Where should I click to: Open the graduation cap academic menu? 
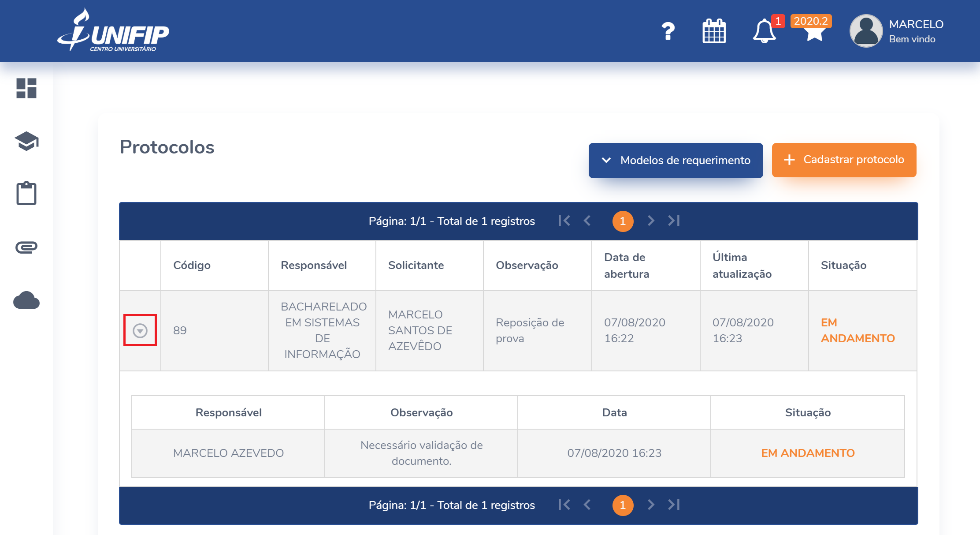26,141
